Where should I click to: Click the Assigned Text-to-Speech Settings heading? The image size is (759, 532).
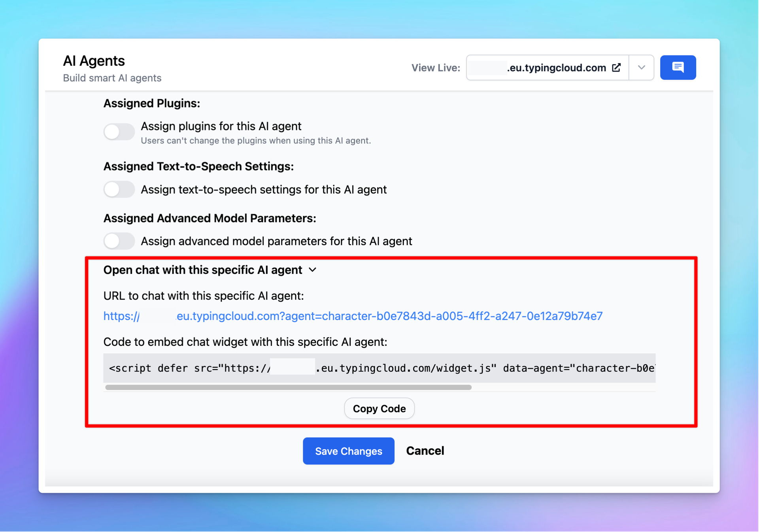point(198,166)
